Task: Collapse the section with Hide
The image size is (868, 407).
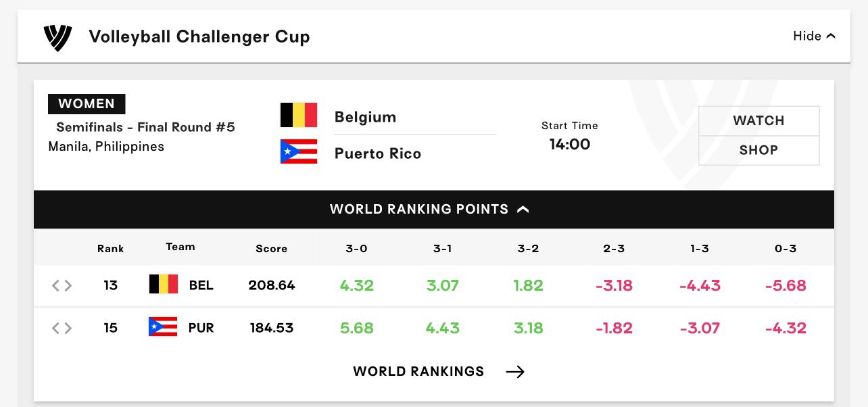Action: click(x=814, y=36)
